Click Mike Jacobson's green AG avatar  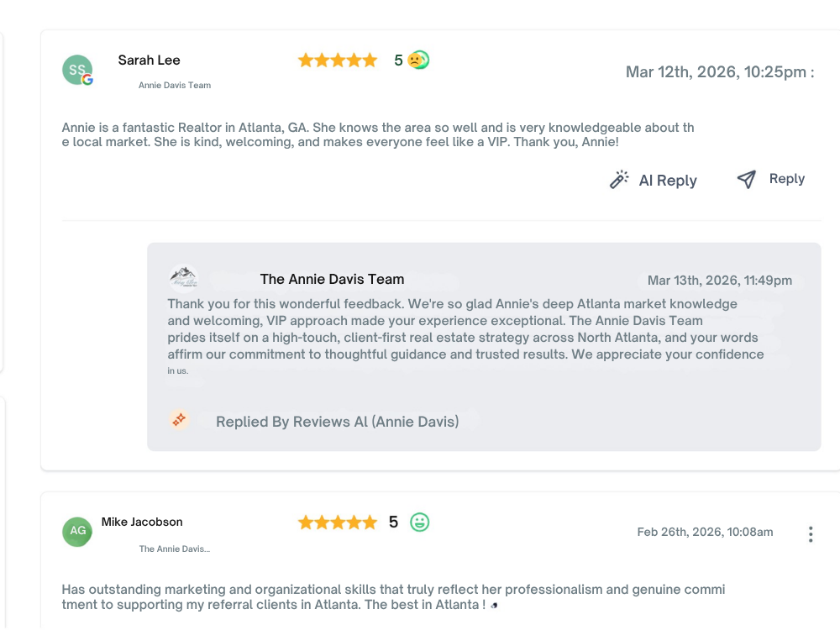(77, 531)
